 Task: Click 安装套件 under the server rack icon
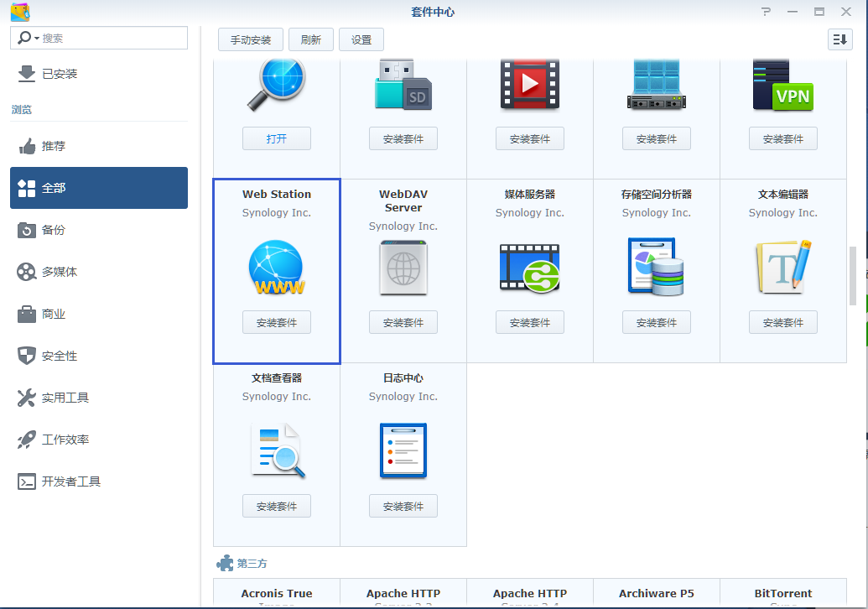point(657,138)
